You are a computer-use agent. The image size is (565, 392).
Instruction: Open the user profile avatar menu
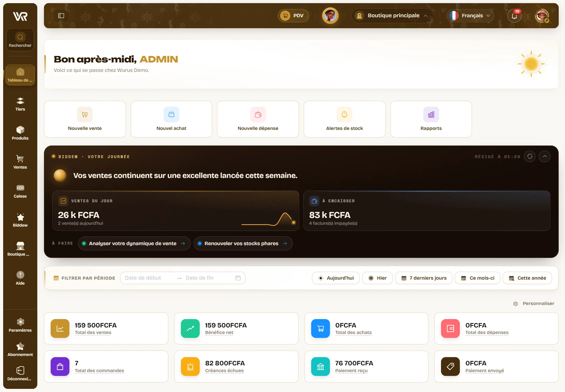click(542, 16)
